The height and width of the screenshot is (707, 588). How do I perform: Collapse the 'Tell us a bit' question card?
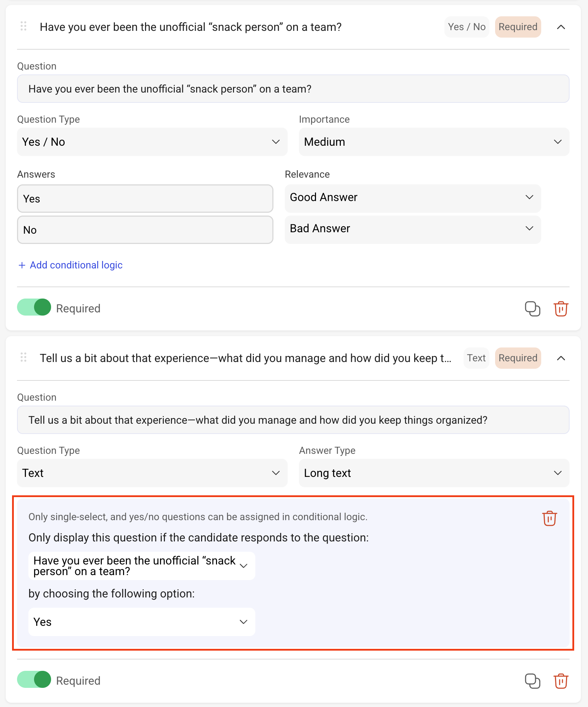tap(561, 358)
